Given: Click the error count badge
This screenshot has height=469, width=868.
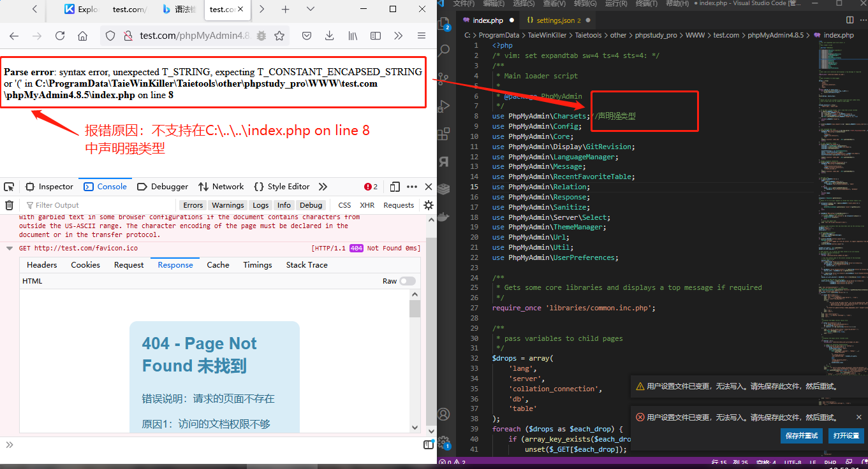Looking at the screenshot, I should (371, 187).
